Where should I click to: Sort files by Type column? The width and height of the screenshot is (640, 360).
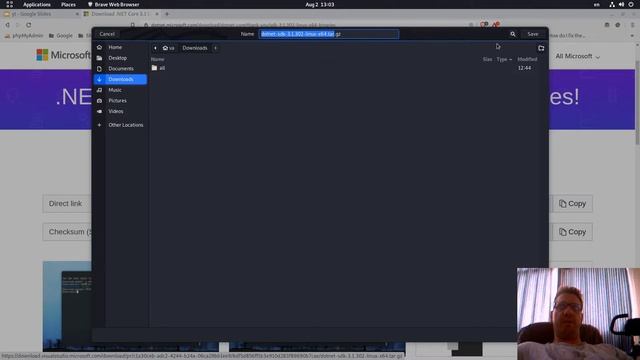point(504,59)
